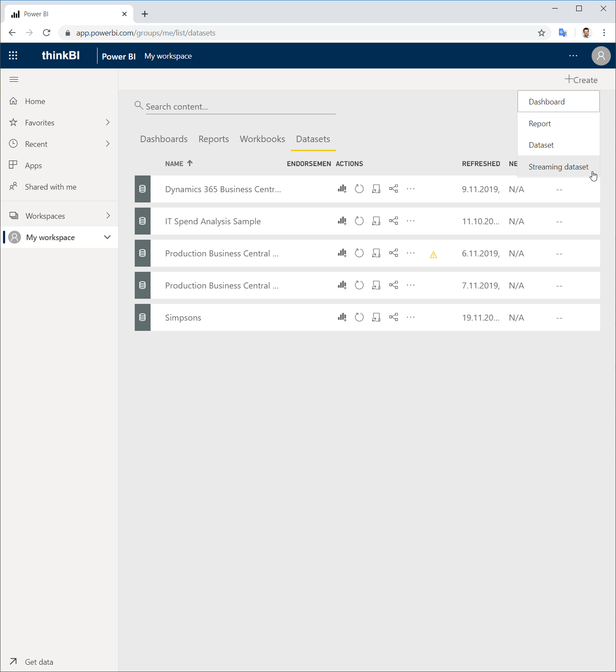Open more options for Dynamics 365 Business Central
The height and width of the screenshot is (672, 616).
tap(411, 189)
